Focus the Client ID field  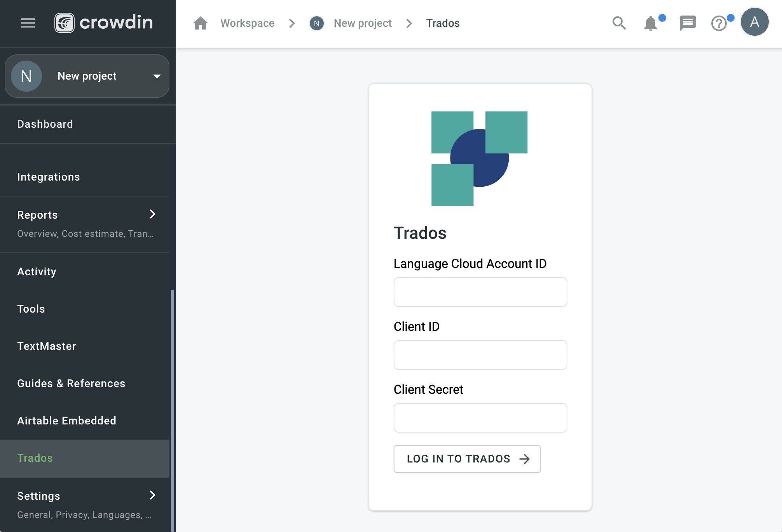[480, 355]
